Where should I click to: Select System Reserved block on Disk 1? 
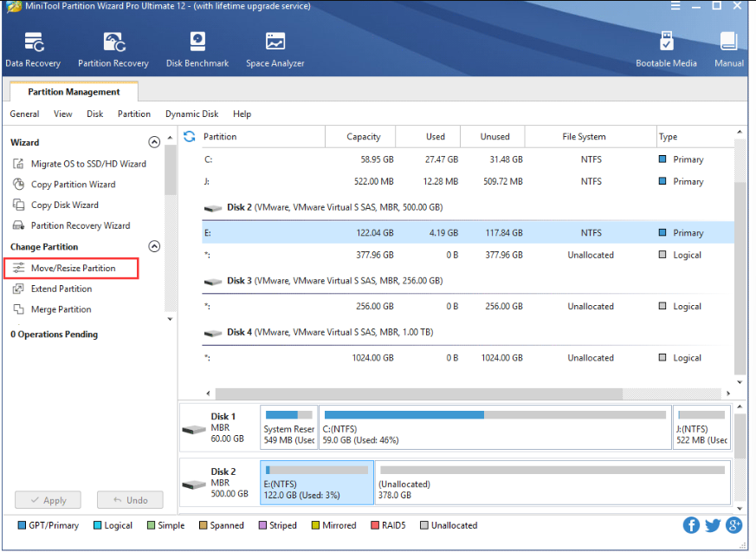click(x=288, y=427)
